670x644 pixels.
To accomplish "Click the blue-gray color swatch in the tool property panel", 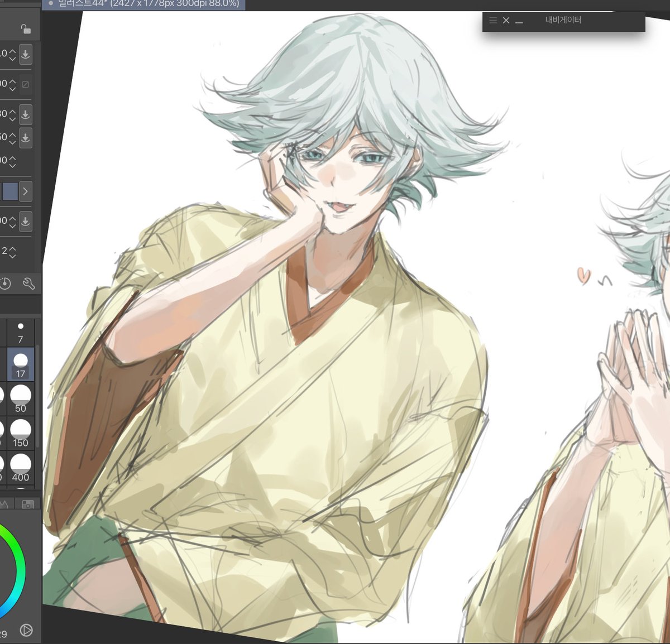I will tap(9, 191).
